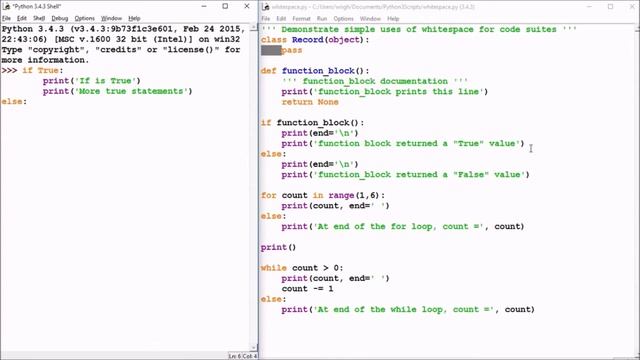This screenshot has height=360, width=640.
Task: Click the 'returned a "True" value' print line
Action: (x=402, y=144)
